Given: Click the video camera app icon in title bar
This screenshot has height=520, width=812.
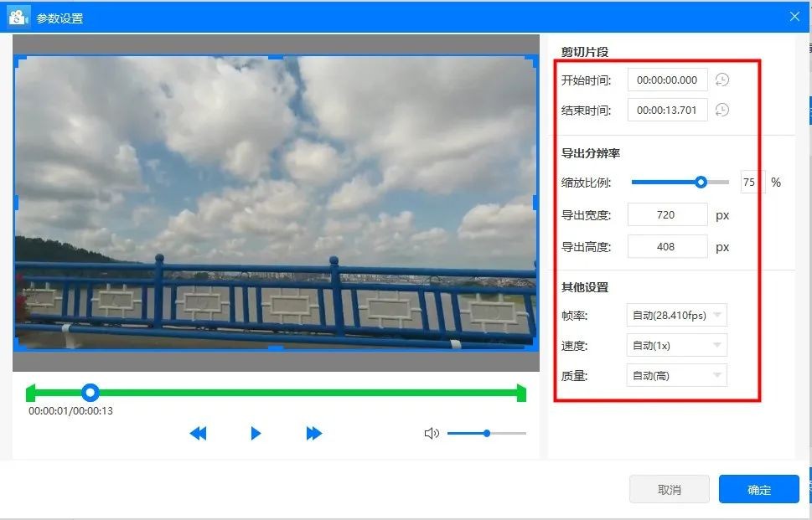Looking at the screenshot, I should click(18, 17).
